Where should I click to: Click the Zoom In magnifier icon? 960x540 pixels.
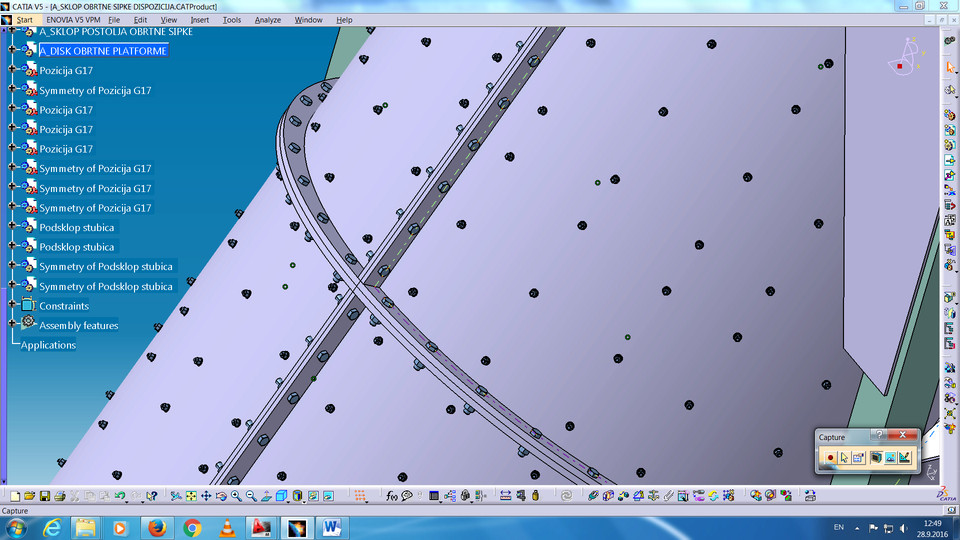click(236, 496)
